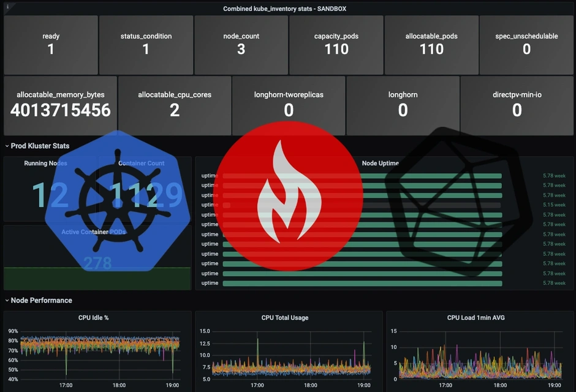
Task: Open the Combined kube_inventory stats panel title
Action: click(x=285, y=9)
